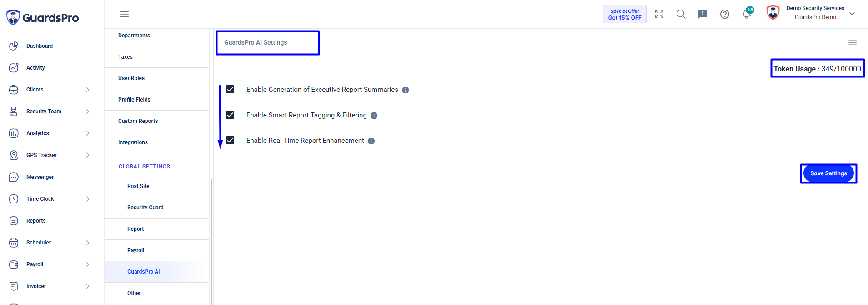Click the GuardsPro logo
The width and height of the screenshot is (868, 305).
(42, 18)
